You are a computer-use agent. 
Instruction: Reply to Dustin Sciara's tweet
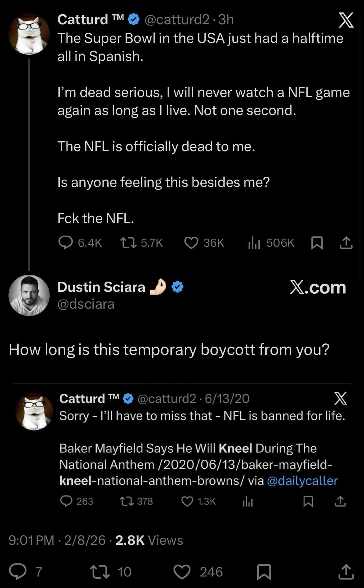tap(18, 572)
